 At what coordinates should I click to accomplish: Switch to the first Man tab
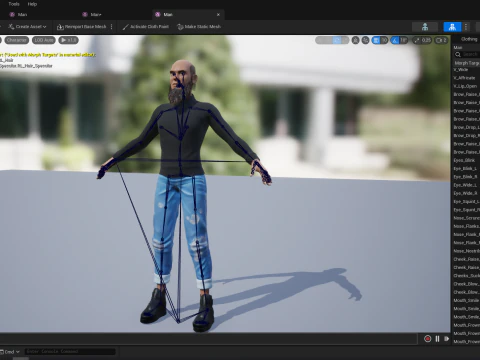pos(22,15)
